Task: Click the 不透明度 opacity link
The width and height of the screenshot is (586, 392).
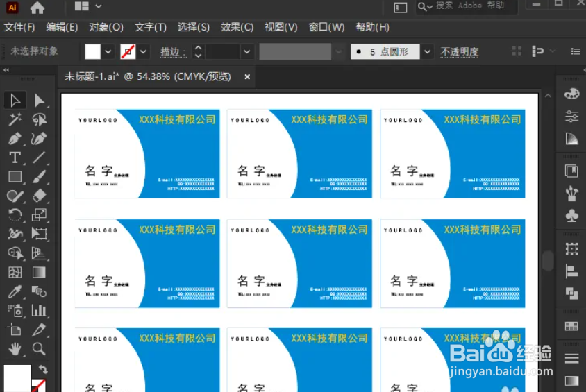Action: tap(460, 52)
